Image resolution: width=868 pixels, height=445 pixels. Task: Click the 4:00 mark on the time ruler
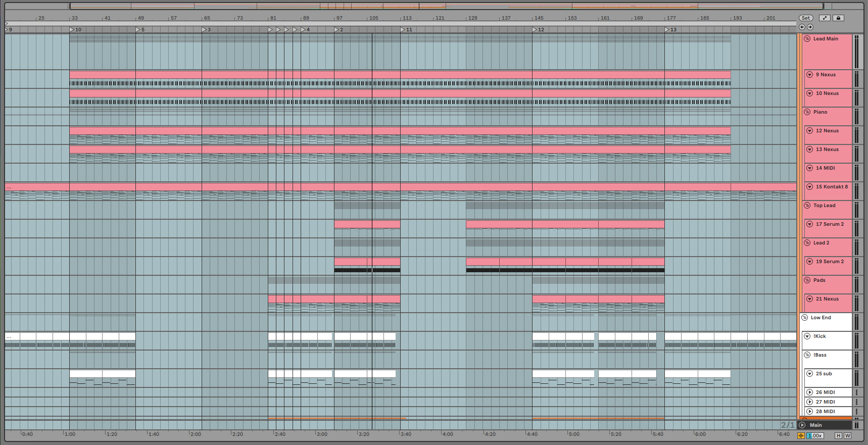tap(448, 434)
